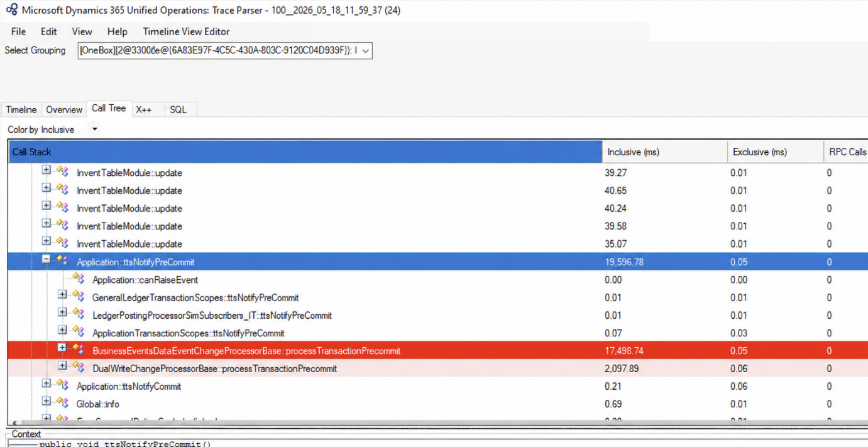Select the Global::info row text
This screenshot has height=447, width=868.
click(98, 404)
